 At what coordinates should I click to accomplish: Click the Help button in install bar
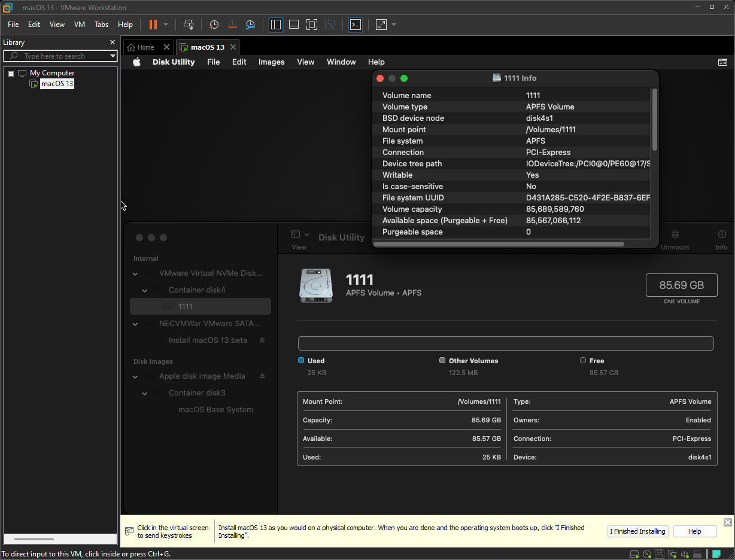[x=694, y=531]
